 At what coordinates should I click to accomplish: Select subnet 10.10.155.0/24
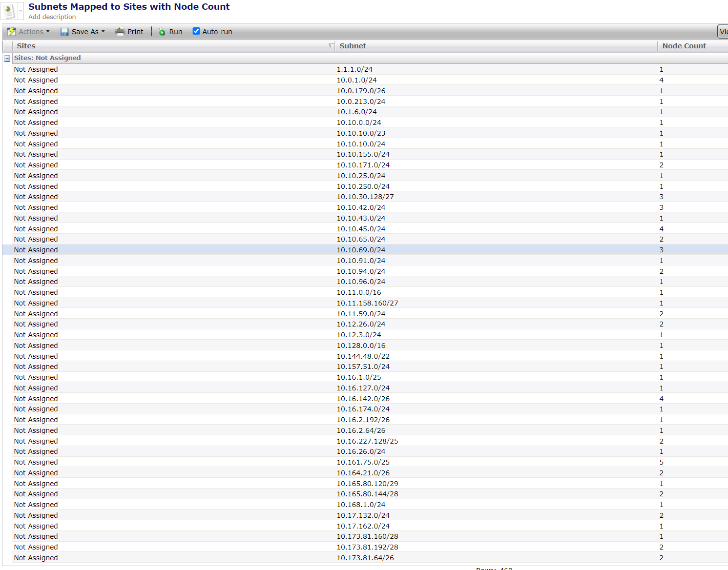click(x=363, y=154)
